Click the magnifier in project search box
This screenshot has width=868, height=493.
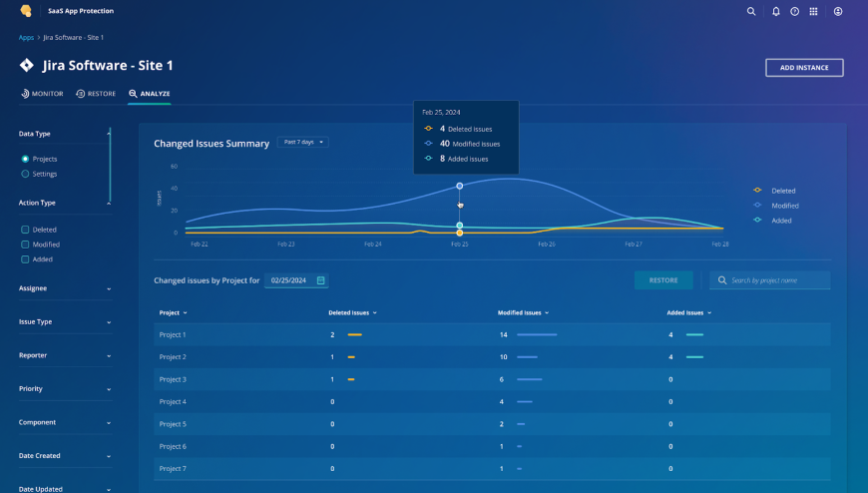click(x=722, y=280)
